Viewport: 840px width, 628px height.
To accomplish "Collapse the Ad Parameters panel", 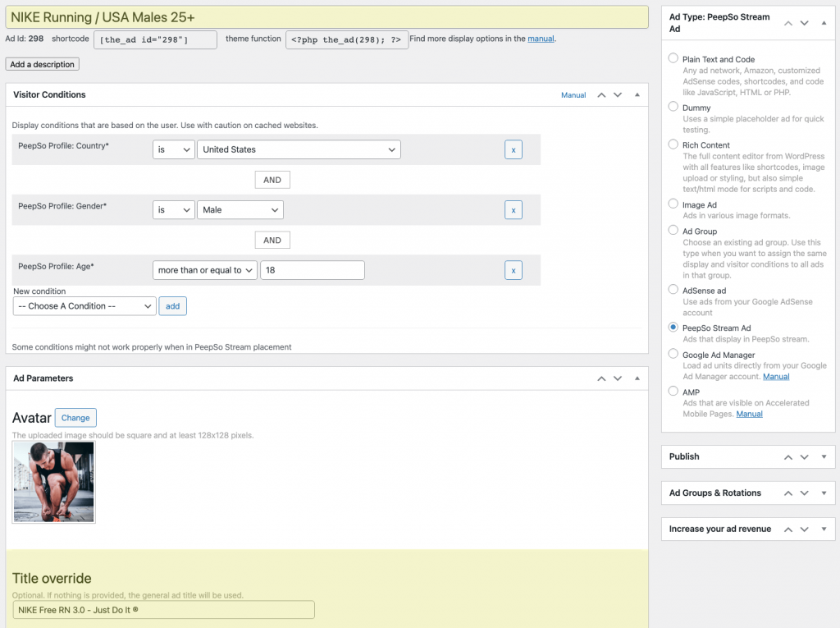I will (x=637, y=378).
